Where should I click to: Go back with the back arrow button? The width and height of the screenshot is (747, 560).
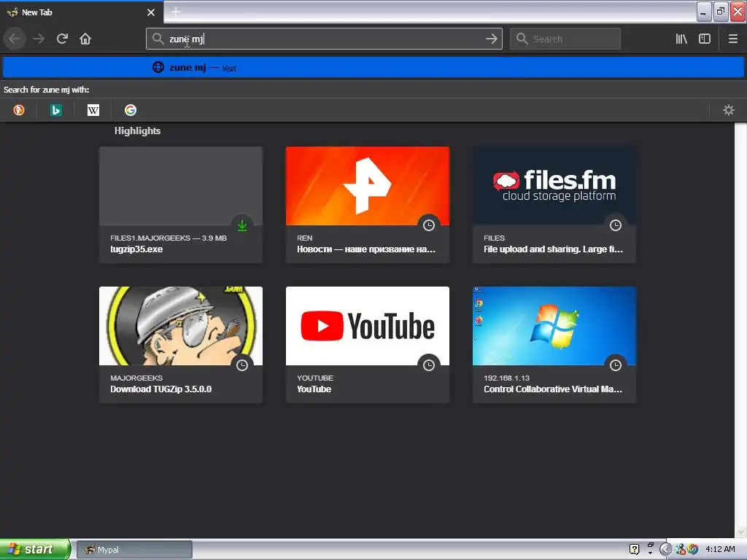pyautogui.click(x=15, y=39)
